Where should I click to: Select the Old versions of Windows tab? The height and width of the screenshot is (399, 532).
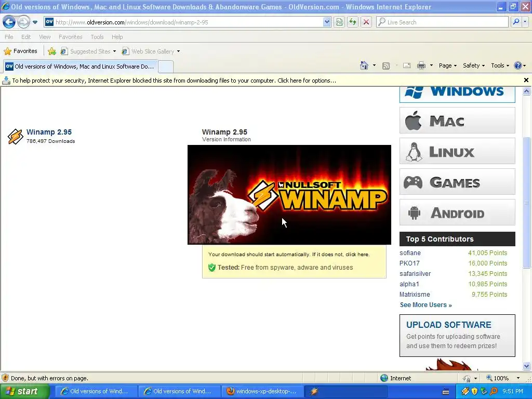point(81,66)
